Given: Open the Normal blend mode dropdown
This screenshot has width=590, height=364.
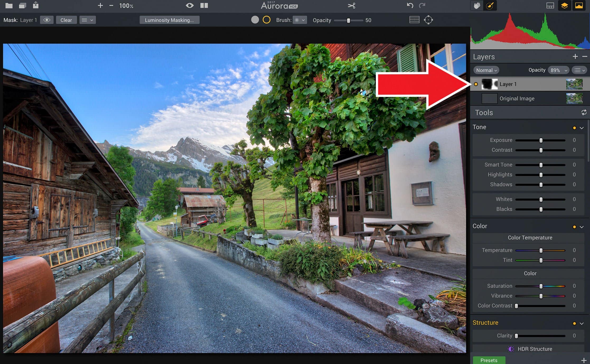Looking at the screenshot, I should click(x=486, y=70).
